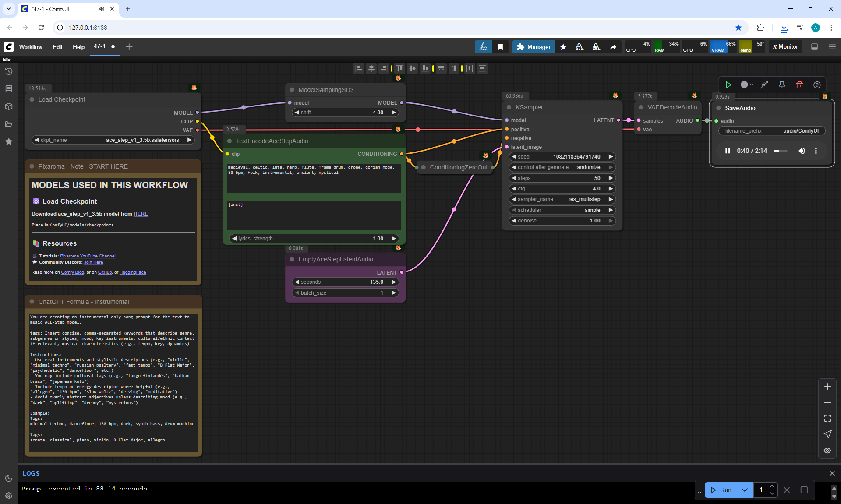Image resolution: width=841 pixels, height=504 pixels.
Task: Click the fit view icon
Action: click(827, 419)
